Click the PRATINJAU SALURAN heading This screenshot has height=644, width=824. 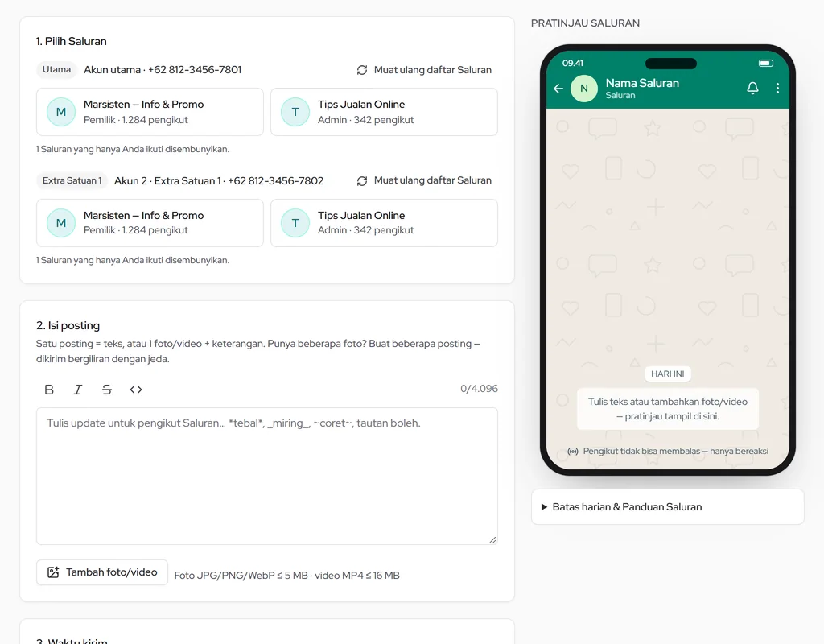pyautogui.click(x=585, y=23)
